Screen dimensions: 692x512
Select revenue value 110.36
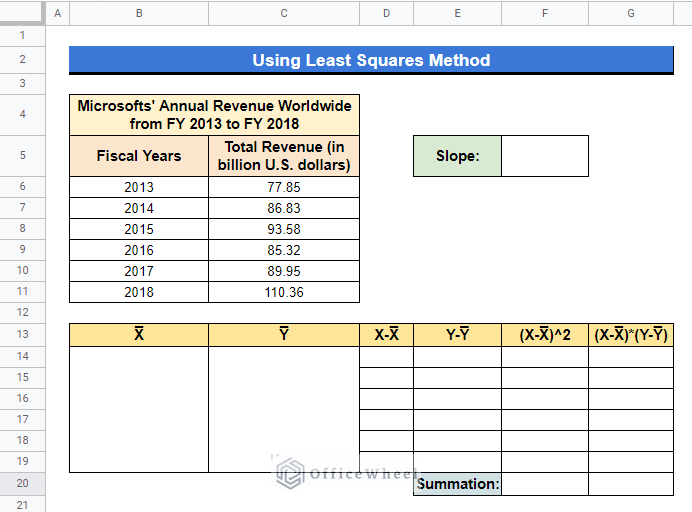(284, 292)
